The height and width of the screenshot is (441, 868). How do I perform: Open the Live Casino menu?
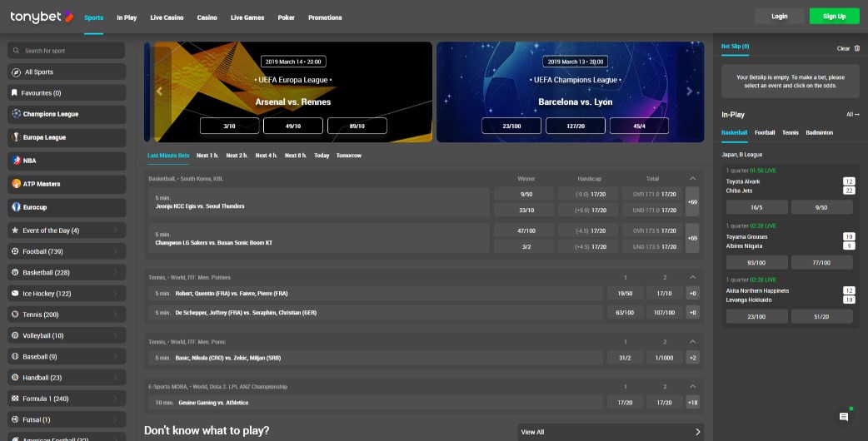click(167, 17)
